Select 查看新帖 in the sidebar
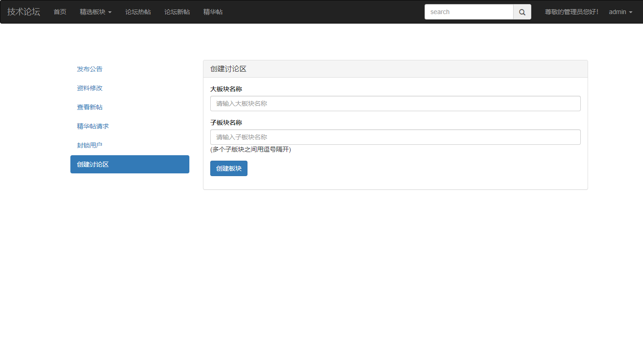Screen dimensions: 643x364 point(90,107)
